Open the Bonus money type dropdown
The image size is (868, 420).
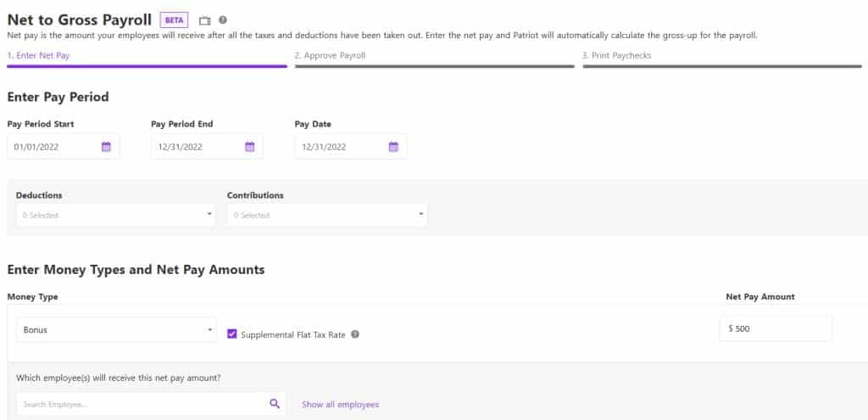115,330
